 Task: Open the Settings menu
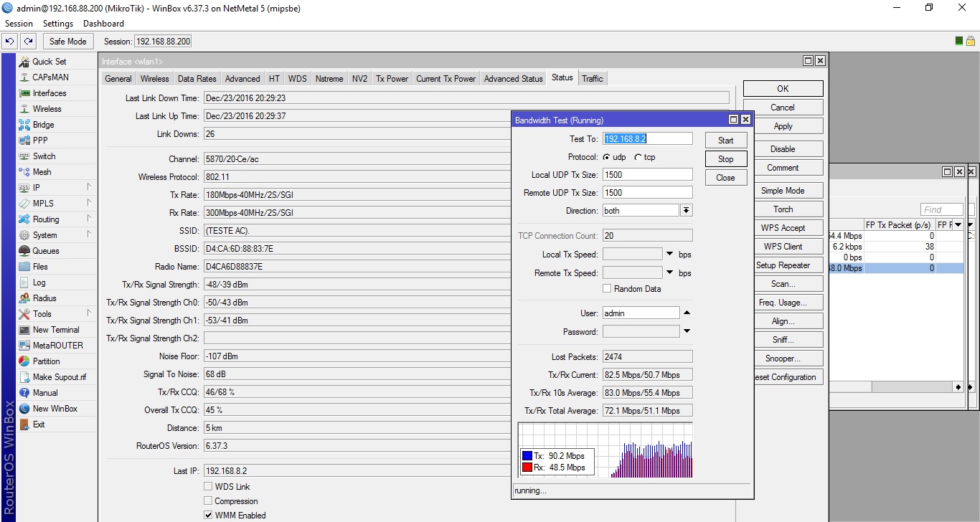[x=58, y=24]
